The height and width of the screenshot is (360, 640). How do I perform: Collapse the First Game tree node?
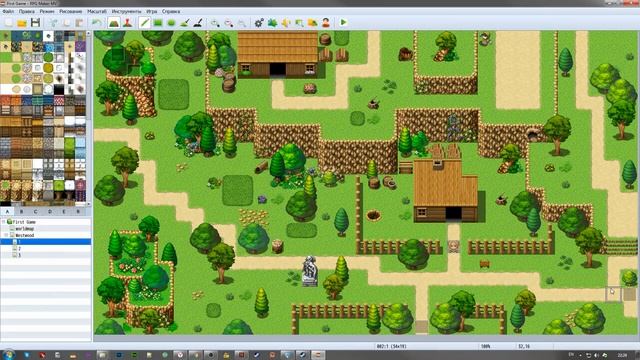coord(4,222)
